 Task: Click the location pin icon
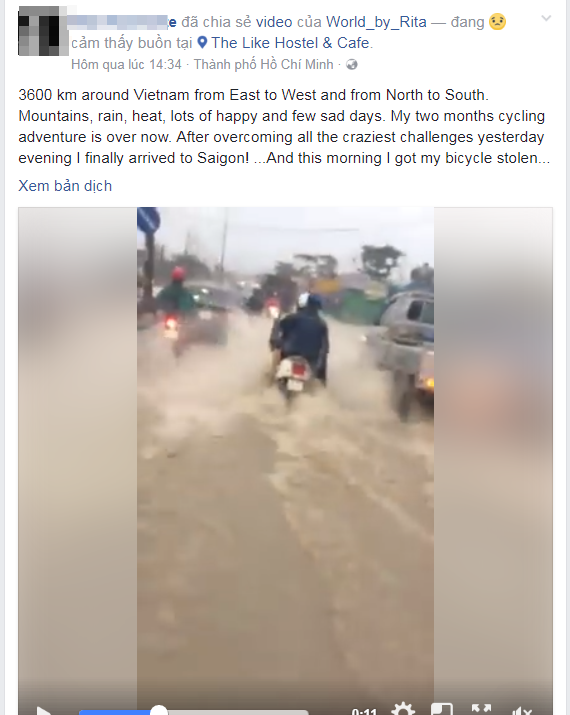point(202,42)
